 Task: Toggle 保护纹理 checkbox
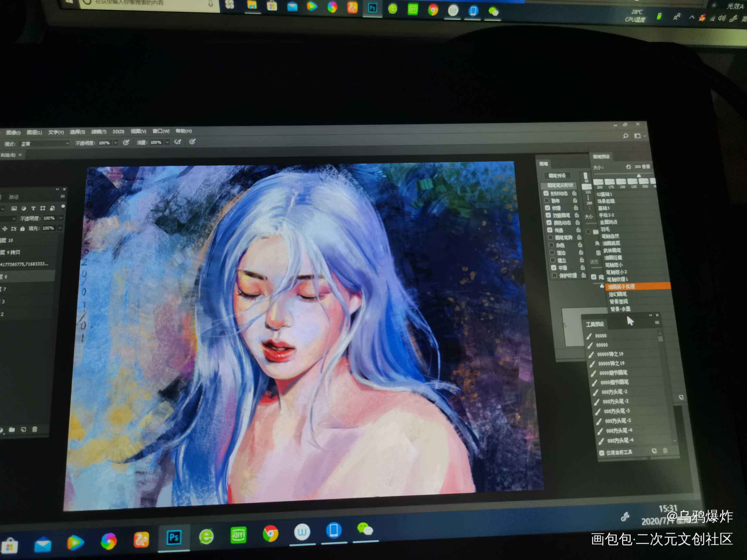point(554,276)
